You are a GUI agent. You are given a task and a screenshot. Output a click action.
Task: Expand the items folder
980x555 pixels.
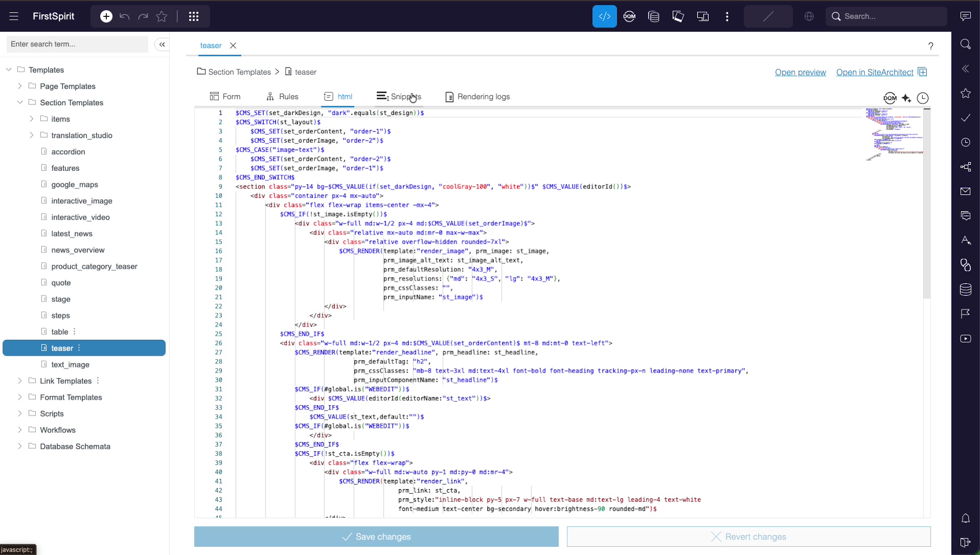pos(31,119)
